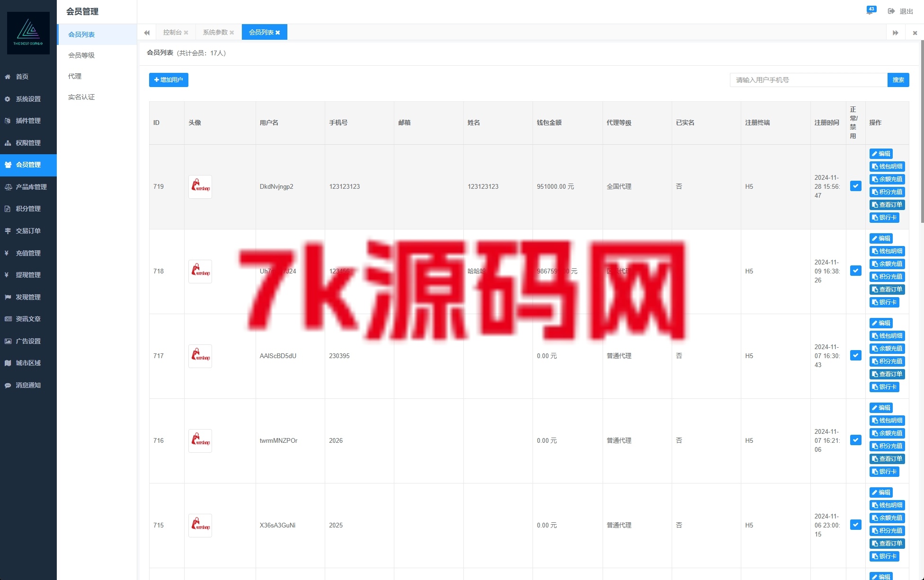Click the 退出 logout link
This screenshot has width=924, height=580.
[900, 11]
